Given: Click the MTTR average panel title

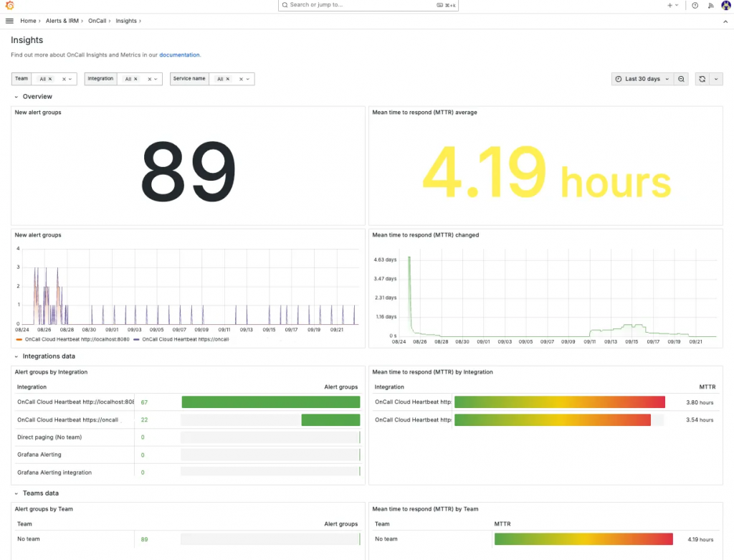Looking at the screenshot, I should [424, 113].
